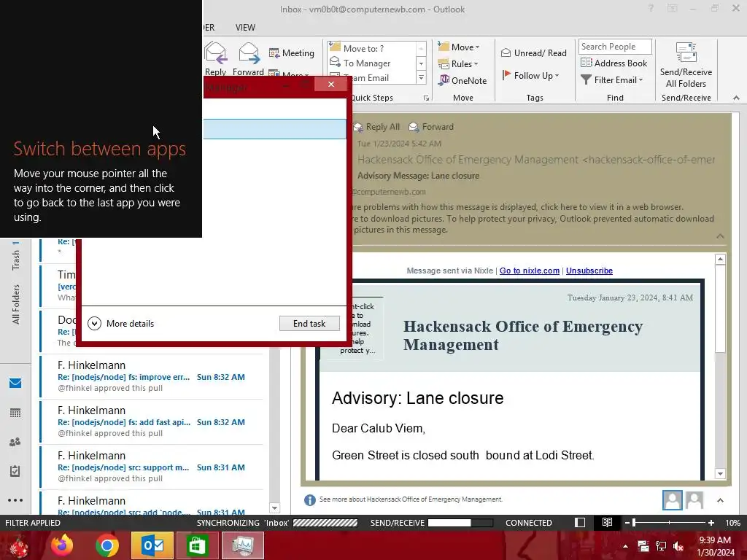The image size is (747, 560).
Task: Click the people pane info icon
Action: 309,500
